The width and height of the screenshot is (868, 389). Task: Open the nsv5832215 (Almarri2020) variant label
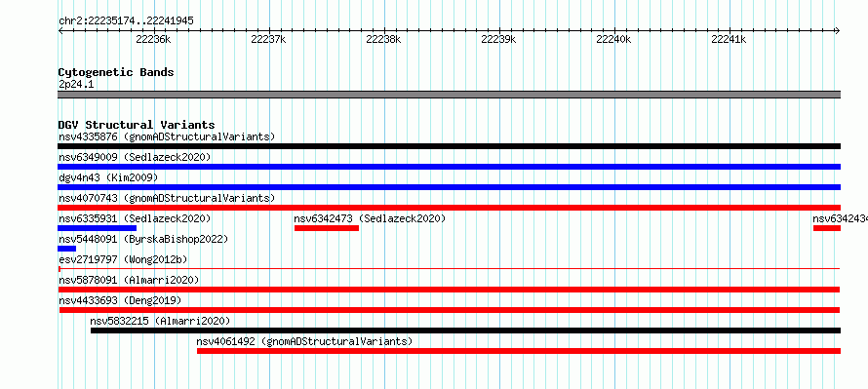(160, 321)
